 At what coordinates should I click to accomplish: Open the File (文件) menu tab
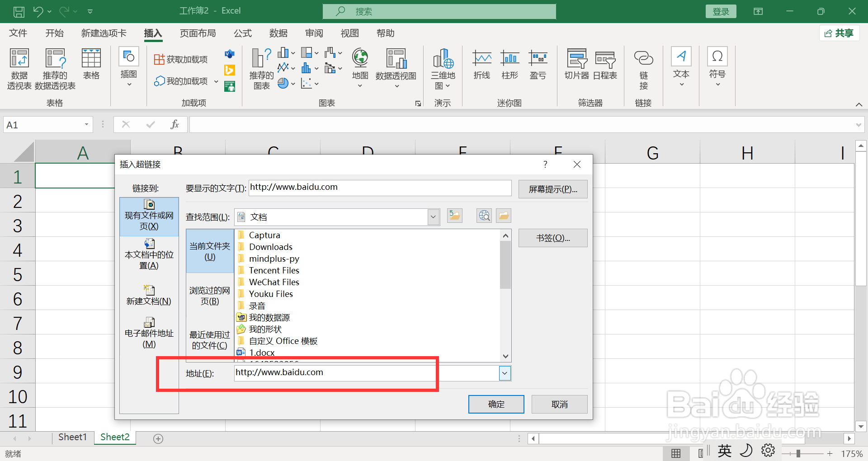point(18,33)
